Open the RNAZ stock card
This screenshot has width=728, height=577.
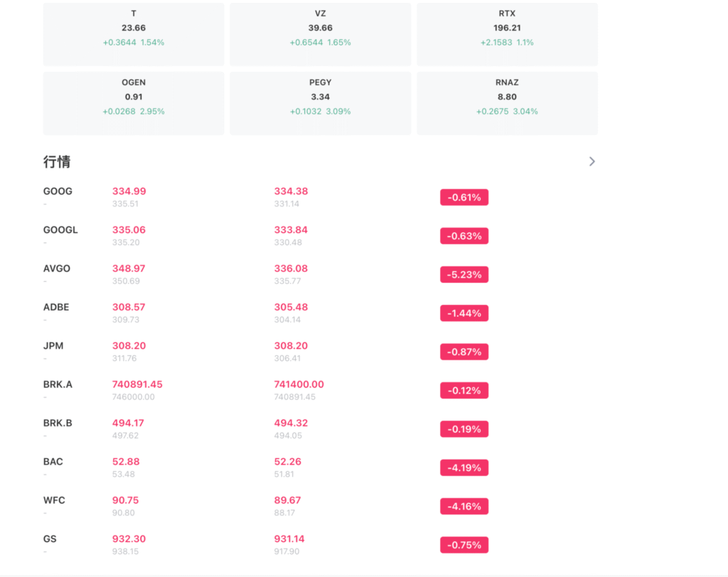pyautogui.click(x=507, y=103)
